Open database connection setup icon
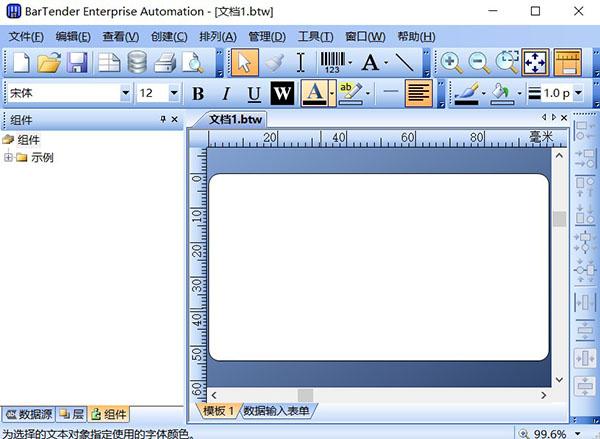The height and width of the screenshot is (439, 600). pyautogui.click(x=137, y=62)
